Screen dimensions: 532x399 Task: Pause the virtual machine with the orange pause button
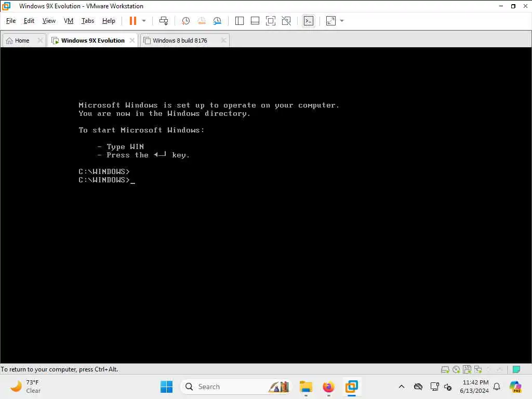click(x=132, y=21)
